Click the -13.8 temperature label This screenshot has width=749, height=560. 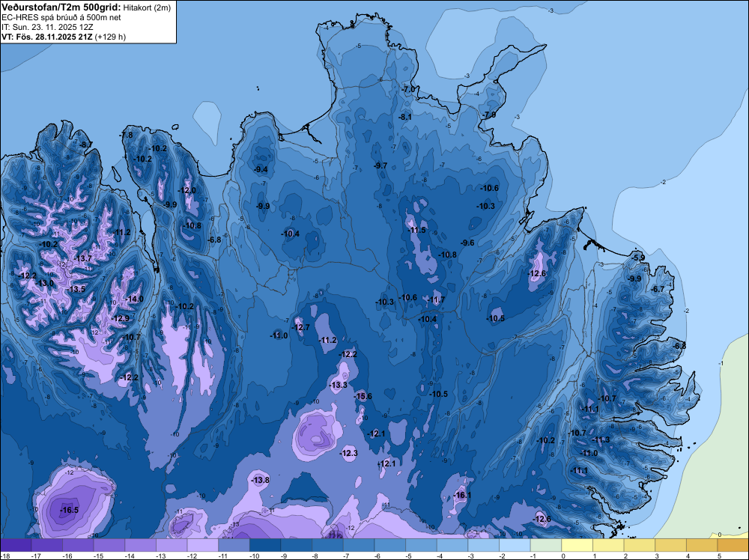tap(261, 480)
